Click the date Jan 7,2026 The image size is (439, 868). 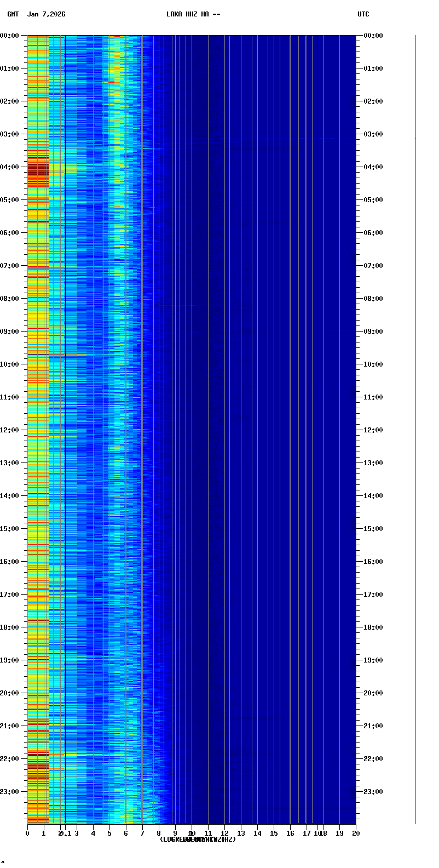point(47,14)
